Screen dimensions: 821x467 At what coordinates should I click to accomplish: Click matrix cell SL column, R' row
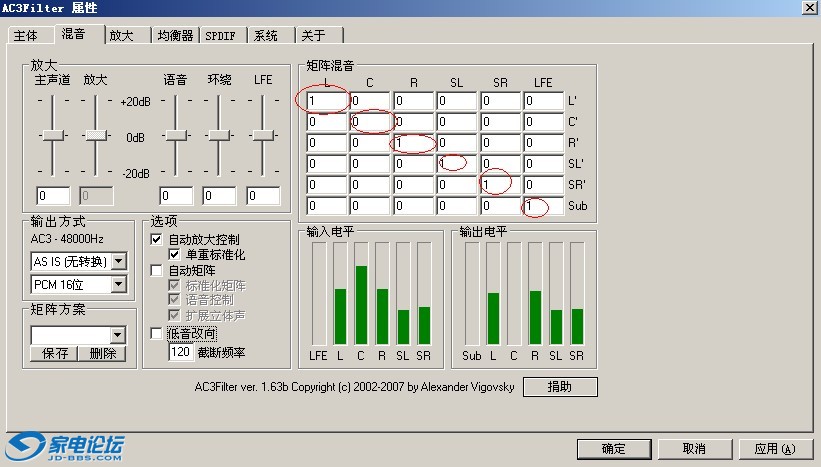(x=457, y=143)
